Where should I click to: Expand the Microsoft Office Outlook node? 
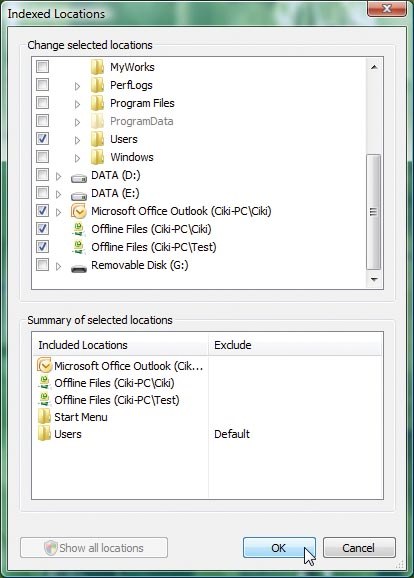coord(58,212)
